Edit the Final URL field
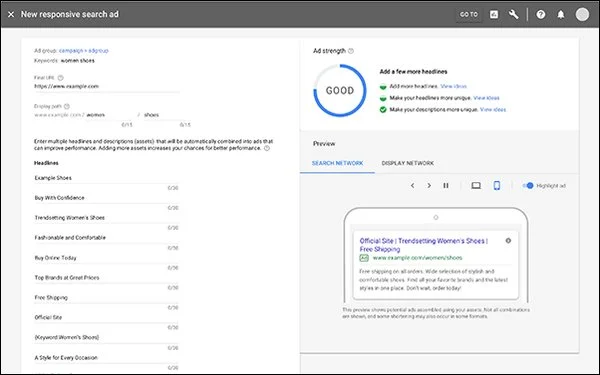Image resolution: width=600 pixels, height=375 pixels. click(x=106, y=86)
